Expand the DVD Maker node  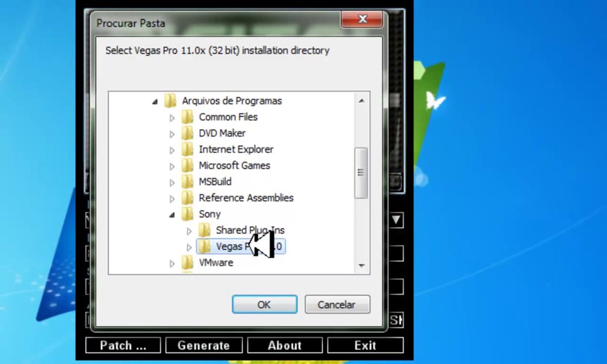172,134
